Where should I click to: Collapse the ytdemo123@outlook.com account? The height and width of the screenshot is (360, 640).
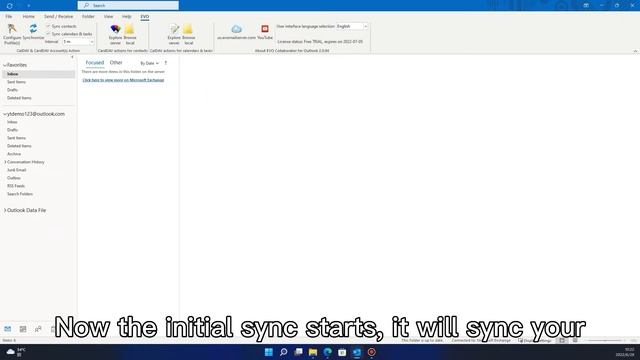[x=5, y=114]
